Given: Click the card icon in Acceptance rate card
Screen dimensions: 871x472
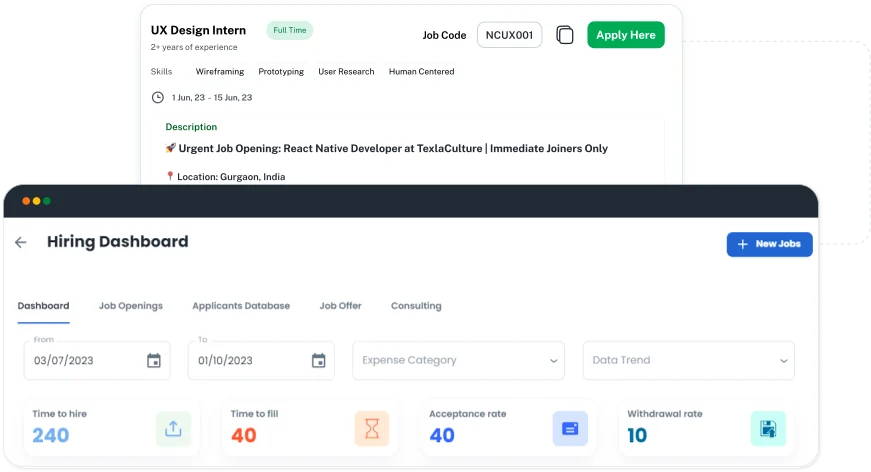Looking at the screenshot, I should (570, 429).
